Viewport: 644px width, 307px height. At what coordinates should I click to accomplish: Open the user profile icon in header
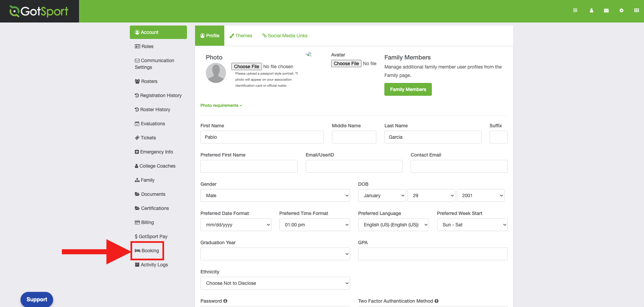591,10
